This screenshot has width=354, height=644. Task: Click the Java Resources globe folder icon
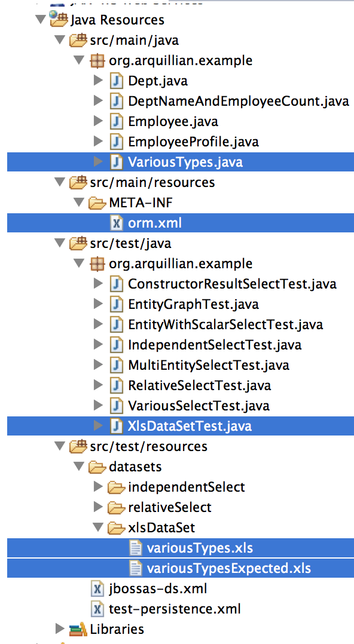(x=58, y=19)
